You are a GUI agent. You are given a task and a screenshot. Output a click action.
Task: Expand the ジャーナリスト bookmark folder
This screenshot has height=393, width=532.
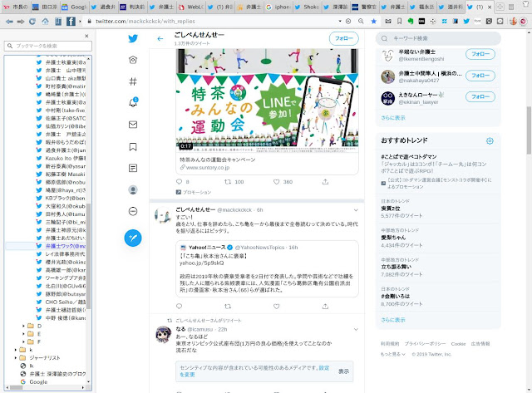click(x=15, y=358)
